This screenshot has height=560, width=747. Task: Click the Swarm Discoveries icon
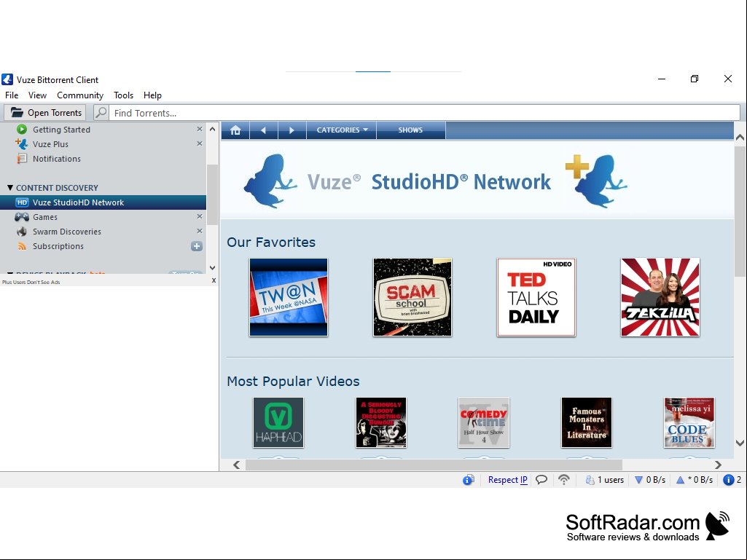pos(21,232)
